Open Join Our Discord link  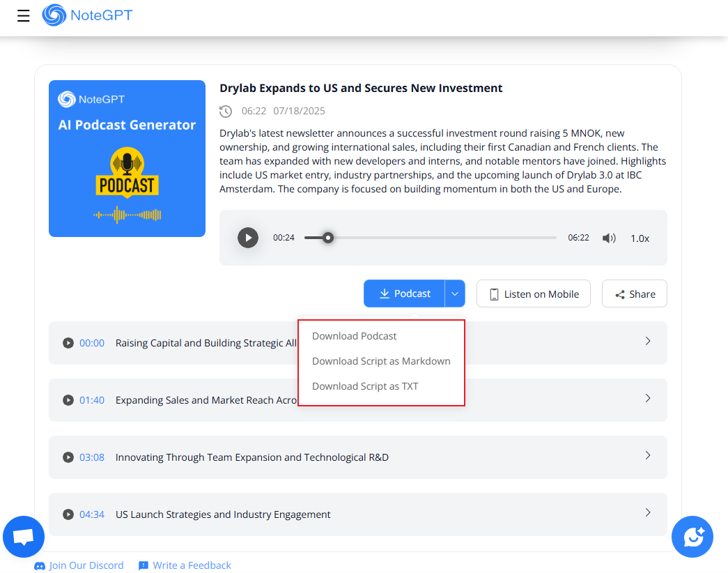[x=79, y=565]
